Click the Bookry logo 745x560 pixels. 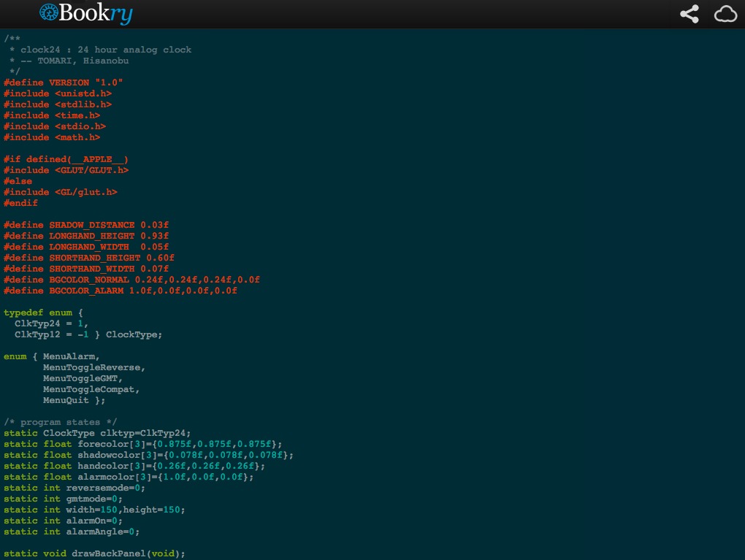click(86, 13)
